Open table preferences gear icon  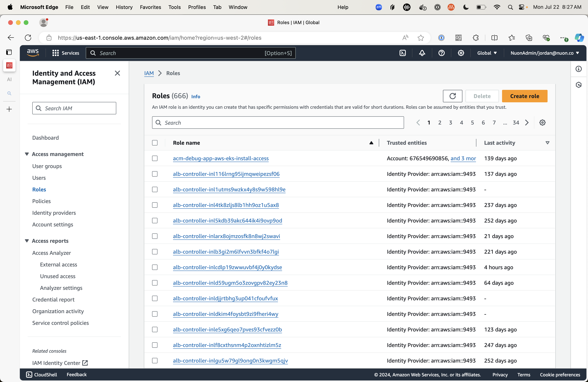(x=542, y=123)
